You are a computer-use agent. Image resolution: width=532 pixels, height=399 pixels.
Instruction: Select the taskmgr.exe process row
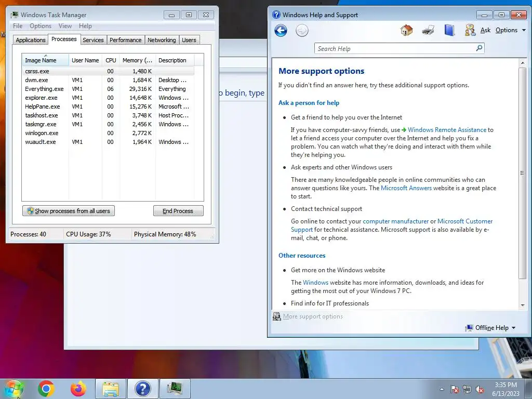coord(108,124)
